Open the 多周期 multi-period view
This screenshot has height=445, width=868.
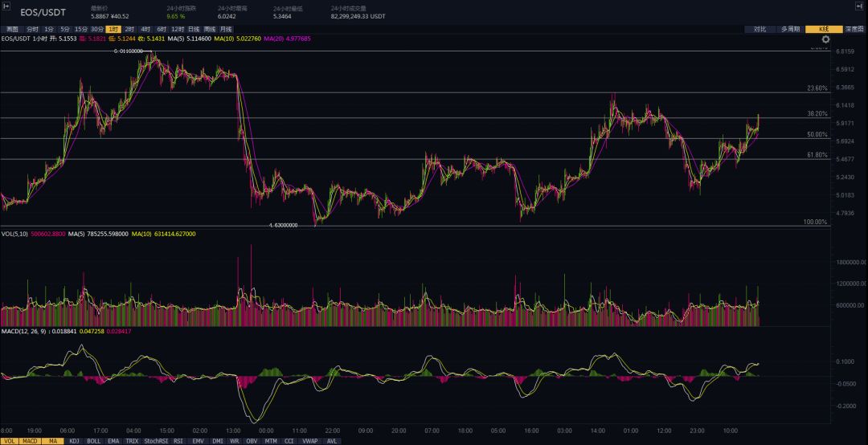tap(790, 29)
